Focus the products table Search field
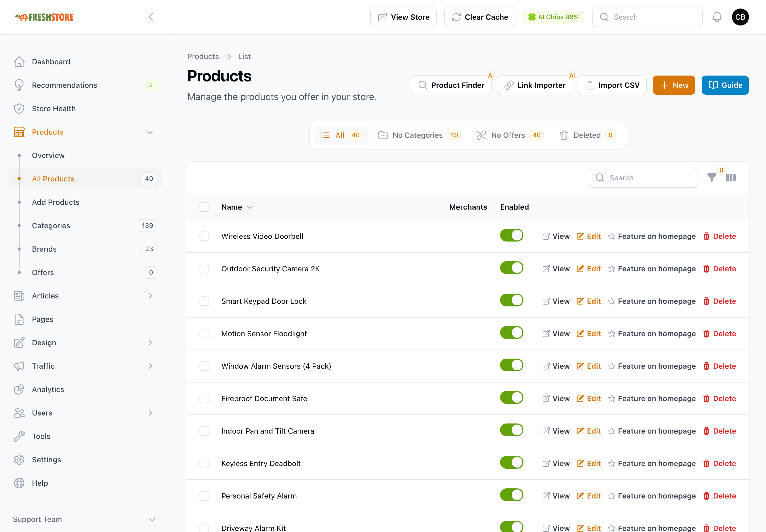This screenshot has height=532, width=766. pos(643,178)
